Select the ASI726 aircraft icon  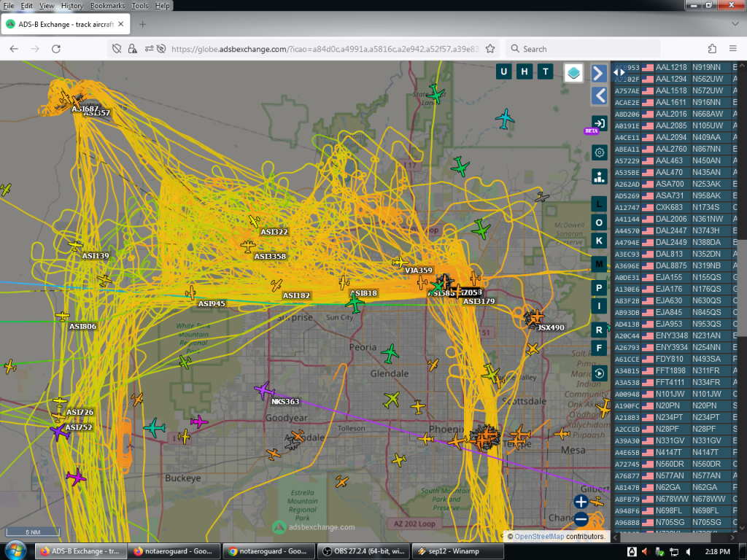[x=60, y=402]
